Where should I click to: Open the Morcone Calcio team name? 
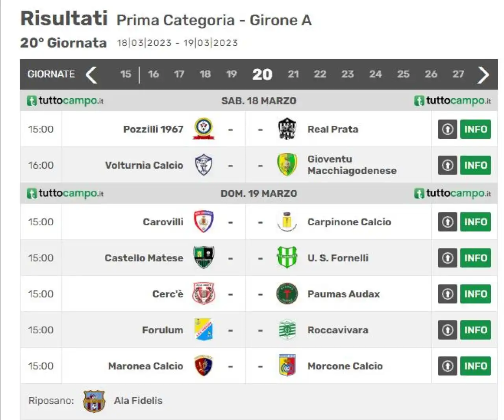pos(345,366)
